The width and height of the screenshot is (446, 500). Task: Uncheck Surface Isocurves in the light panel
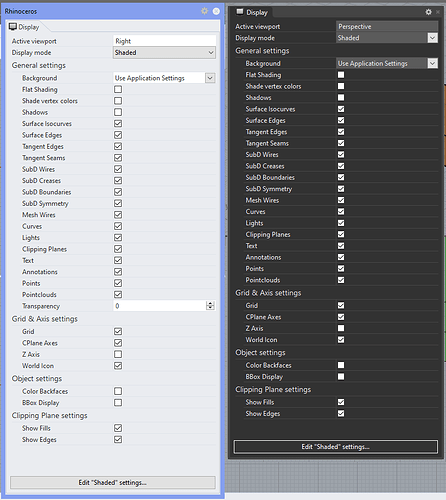(x=118, y=123)
